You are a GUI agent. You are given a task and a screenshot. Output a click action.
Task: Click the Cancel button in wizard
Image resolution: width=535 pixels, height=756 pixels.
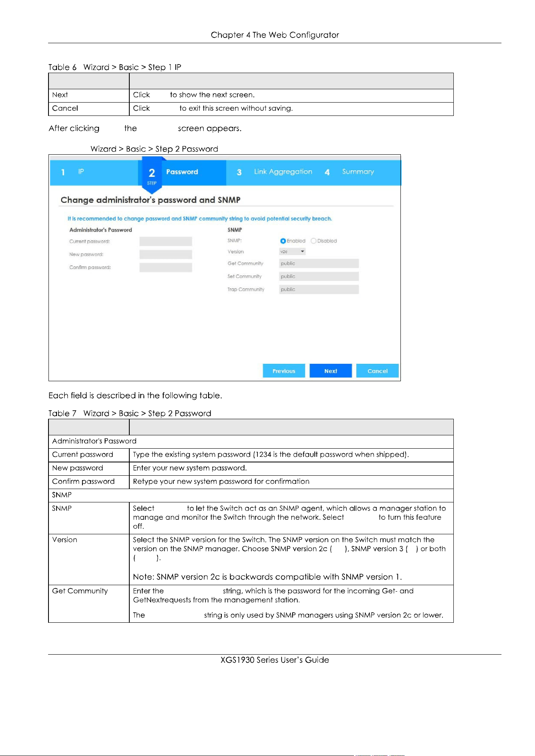[x=377, y=371]
